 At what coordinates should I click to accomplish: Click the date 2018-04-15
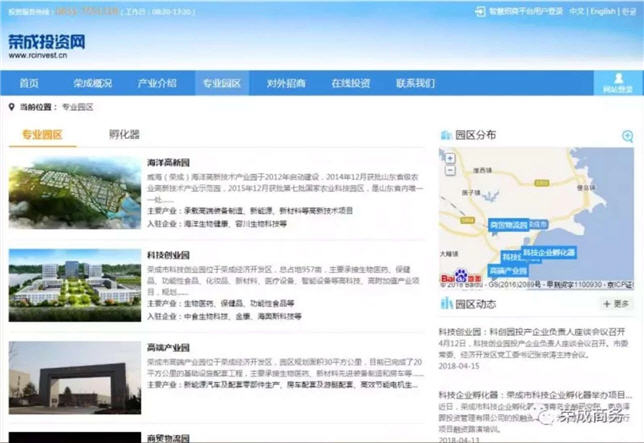pos(459,366)
